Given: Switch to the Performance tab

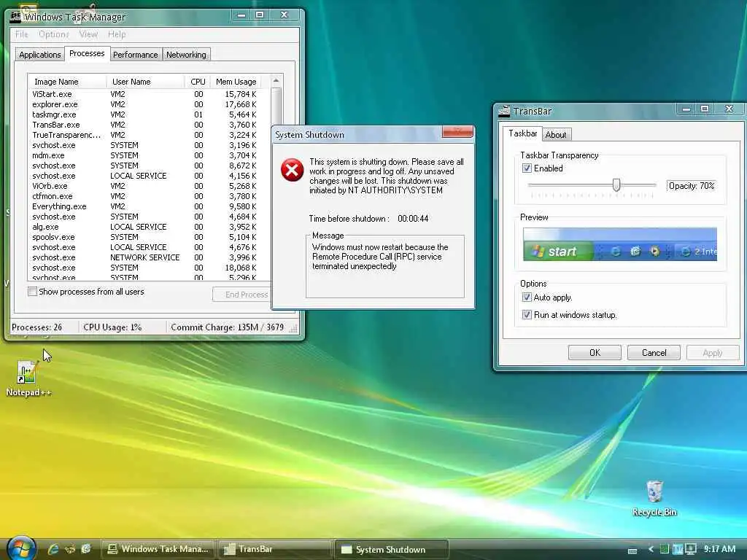Looking at the screenshot, I should 135,55.
